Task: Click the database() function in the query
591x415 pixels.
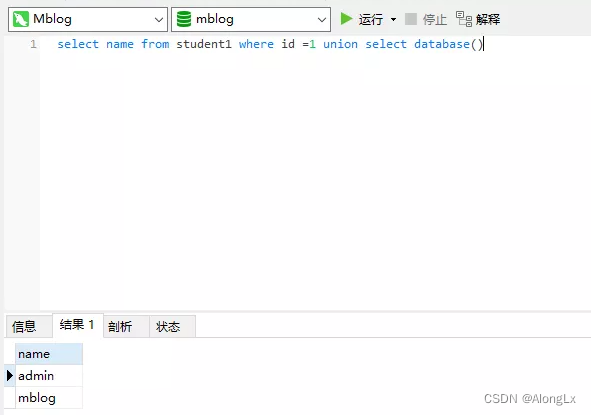Action: pos(448,44)
